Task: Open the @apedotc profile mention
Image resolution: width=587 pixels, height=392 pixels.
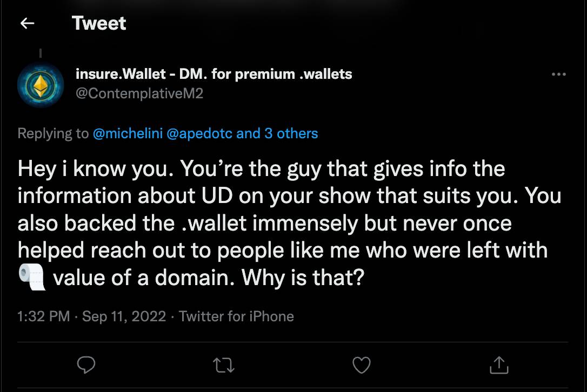Action: click(x=199, y=133)
